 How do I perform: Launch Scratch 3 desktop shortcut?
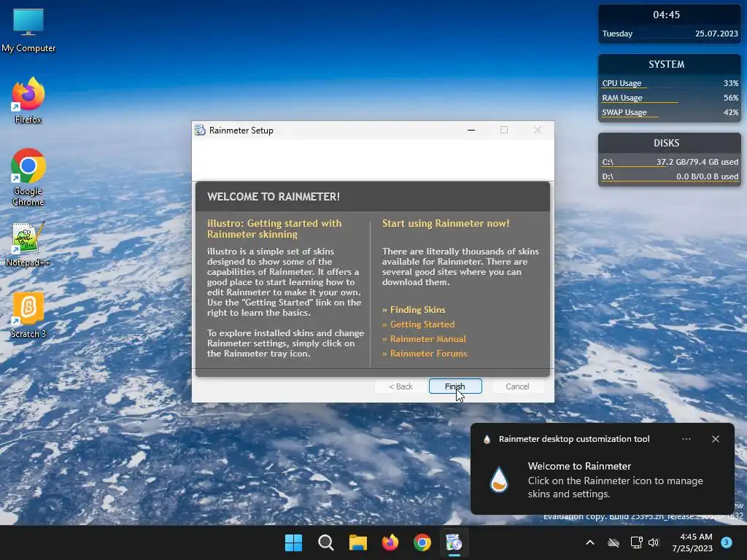tap(28, 315)
